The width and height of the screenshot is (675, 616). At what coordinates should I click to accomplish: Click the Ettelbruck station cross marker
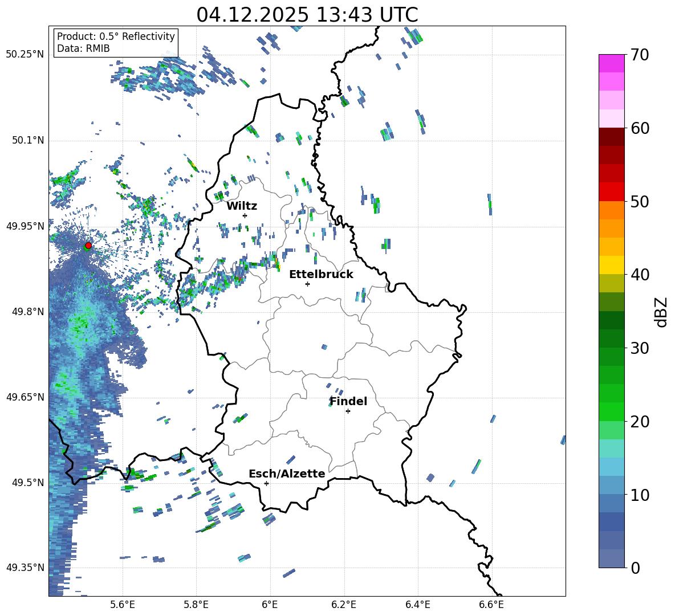tap(307, 284)
